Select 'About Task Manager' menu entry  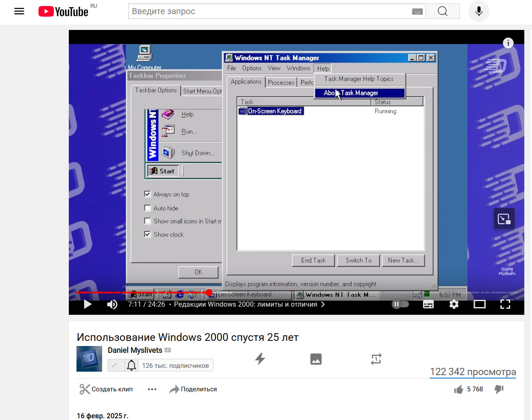(x=360, y=93)
